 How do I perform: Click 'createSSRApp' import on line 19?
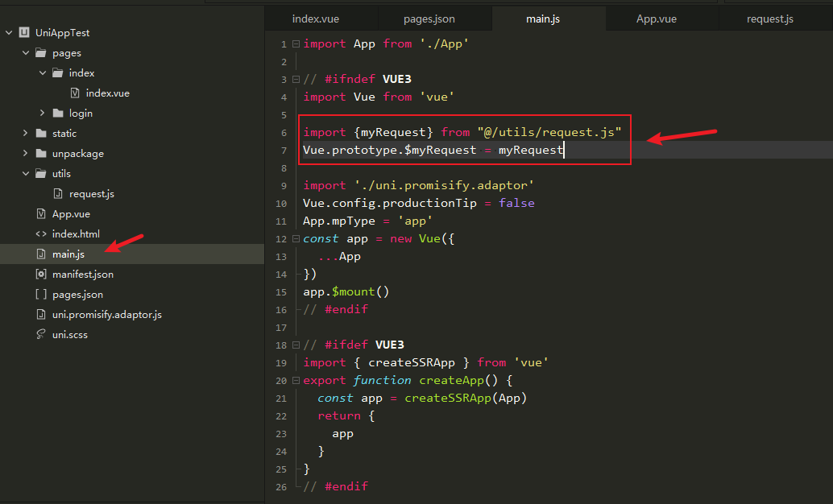(412, 363)
